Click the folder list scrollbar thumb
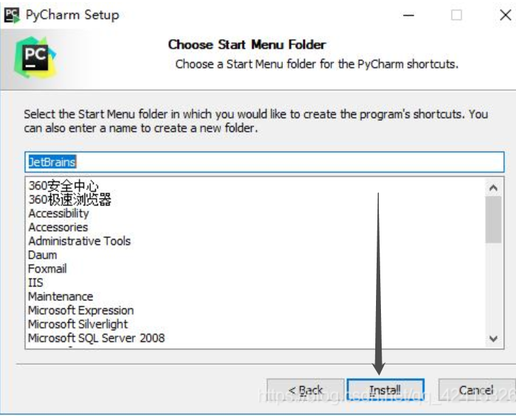The image size is (516, 420). tap(493, 220)
